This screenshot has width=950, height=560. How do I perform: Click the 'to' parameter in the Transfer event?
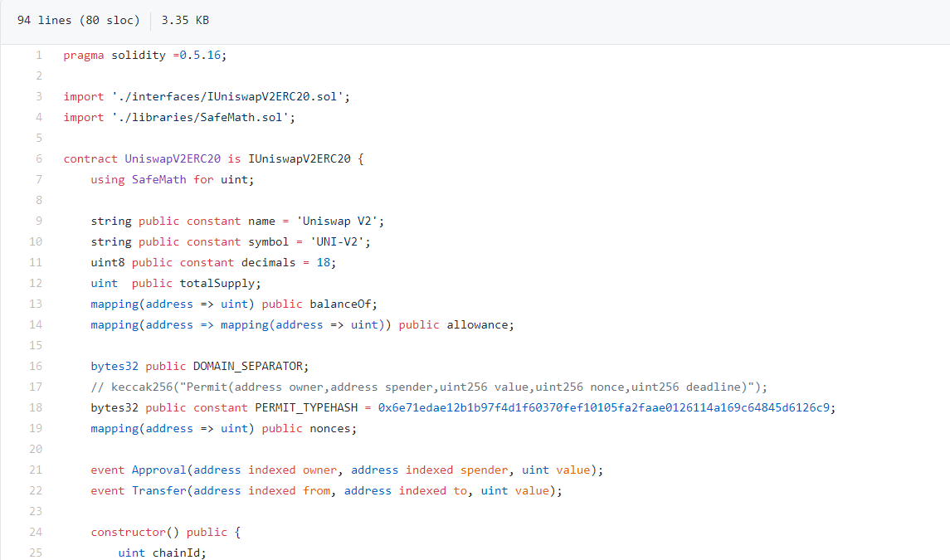point(460,491)
